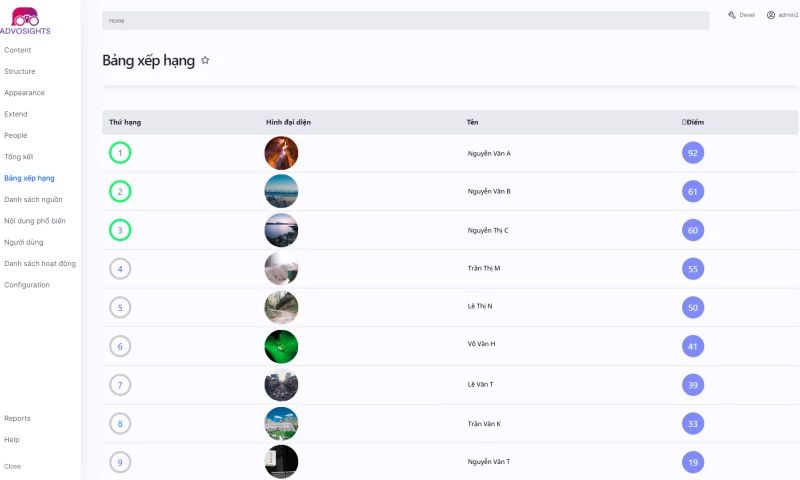Click Trần Thị M's avatar
Viewport: 800px width, 480px height.
coord(281,268)
